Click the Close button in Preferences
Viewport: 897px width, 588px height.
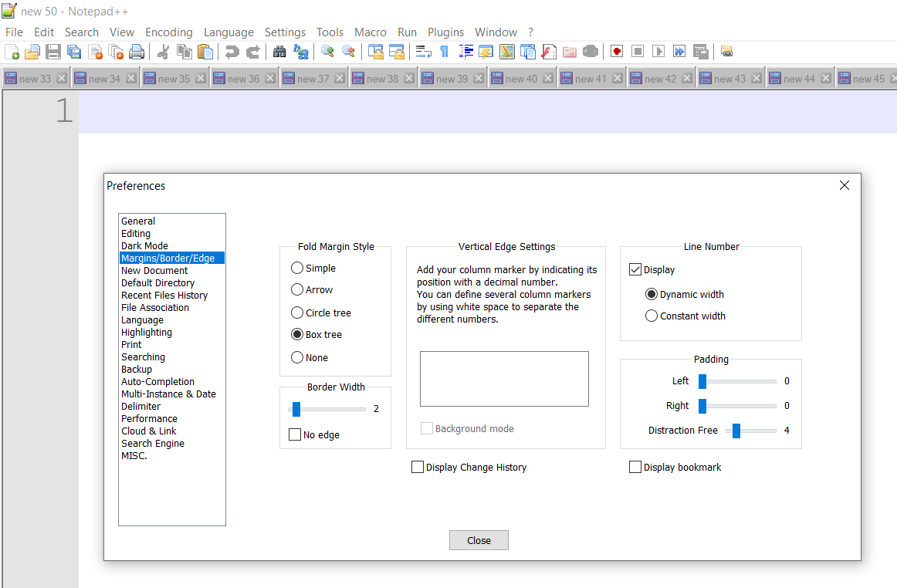point(479,539)
